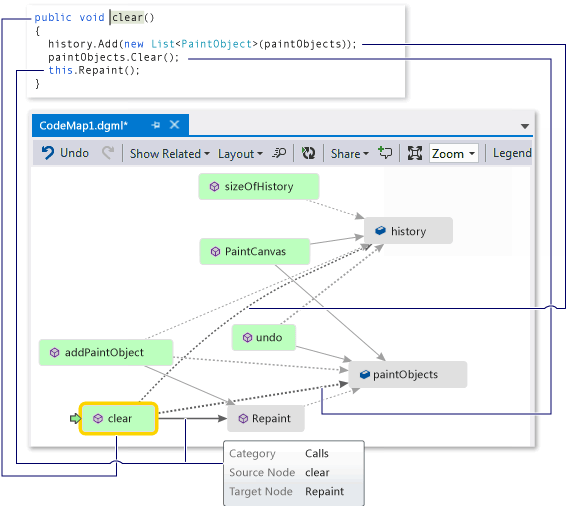Select the undo method node
The width and height of the screenshot is (567, 506).
[264, 337]
